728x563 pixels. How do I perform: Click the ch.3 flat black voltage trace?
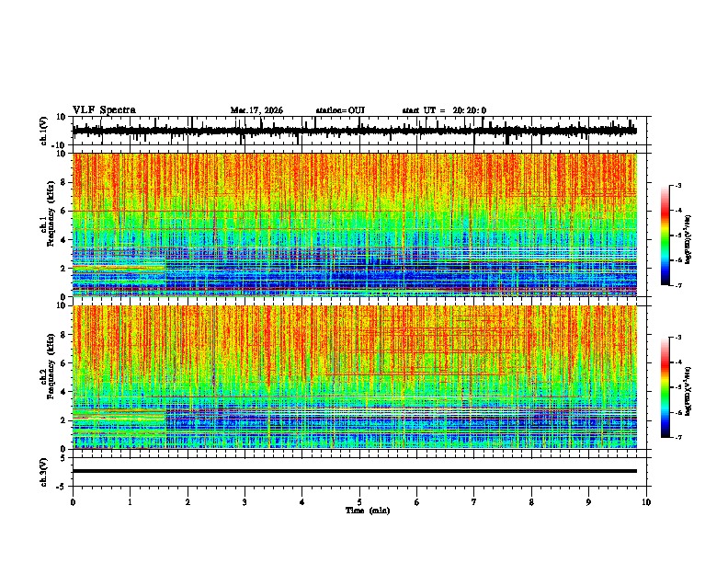[x=354, y=471]
